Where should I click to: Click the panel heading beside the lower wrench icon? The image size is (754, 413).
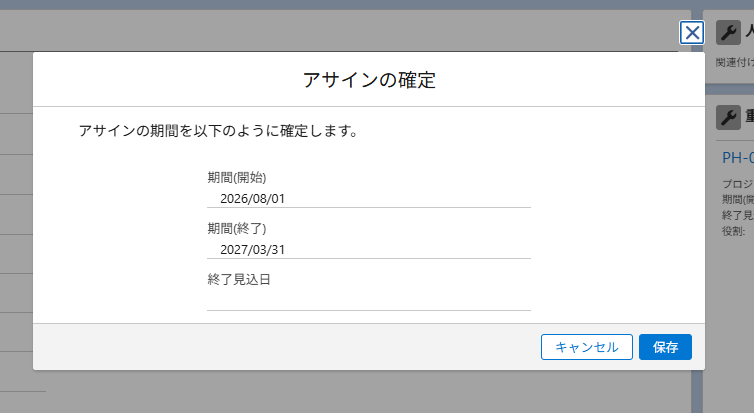tap(748, 118)
